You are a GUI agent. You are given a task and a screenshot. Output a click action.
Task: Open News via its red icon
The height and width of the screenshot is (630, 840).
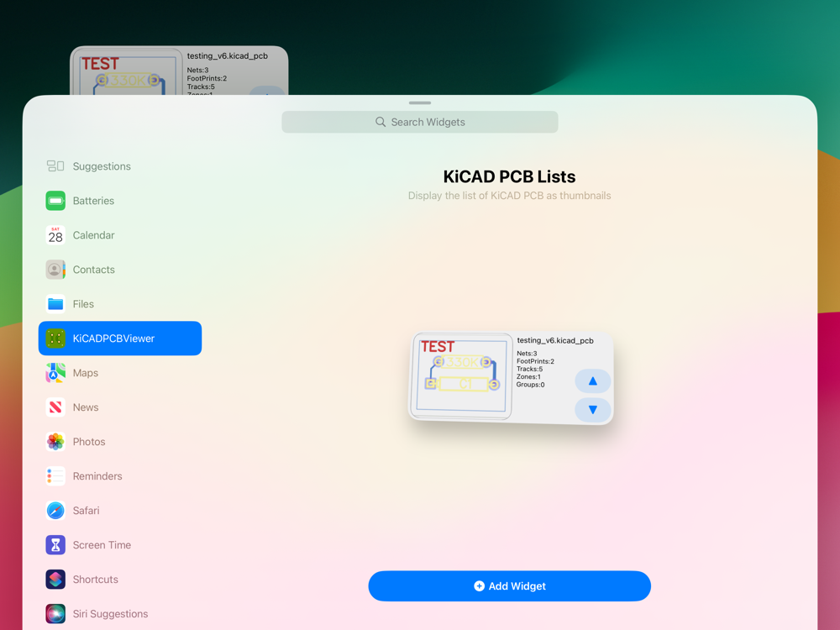(x=55, y=407)
